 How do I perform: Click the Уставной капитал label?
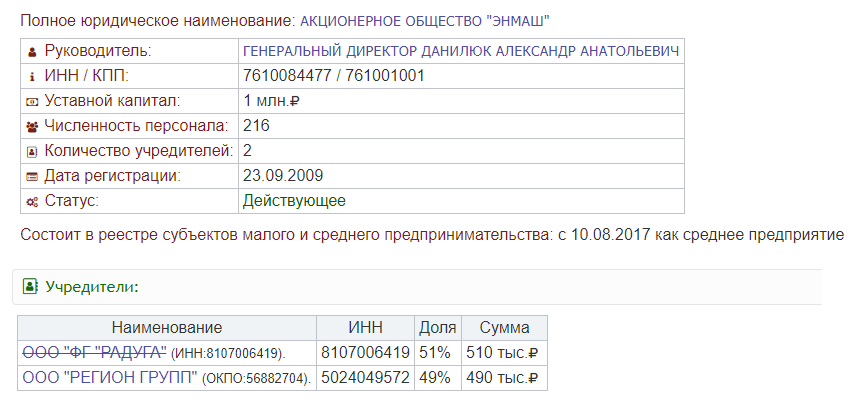pos(112,101)
